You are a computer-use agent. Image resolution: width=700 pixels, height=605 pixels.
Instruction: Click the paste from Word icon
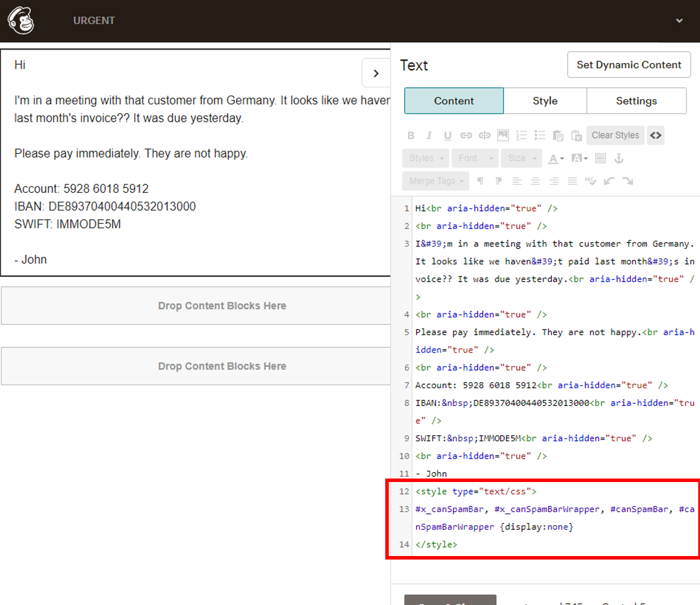[577, 135]
